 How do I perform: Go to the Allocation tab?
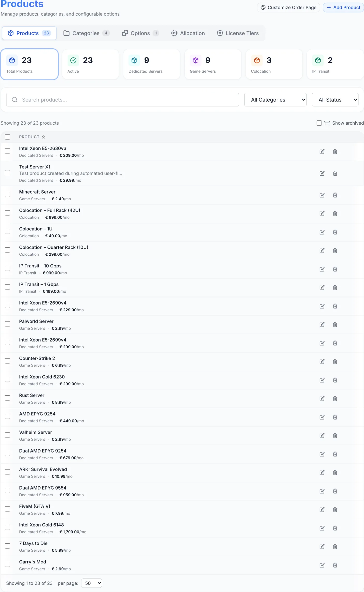(188, 33)
